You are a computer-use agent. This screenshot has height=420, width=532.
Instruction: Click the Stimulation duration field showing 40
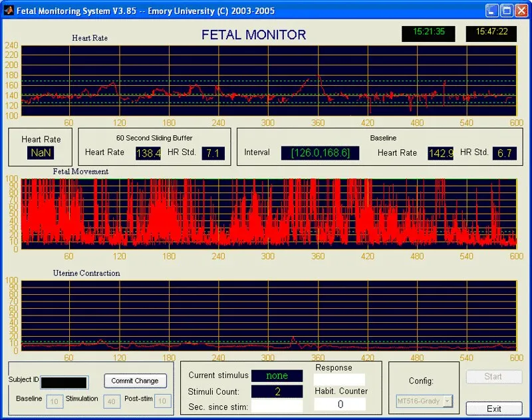[x=112, y=401]
